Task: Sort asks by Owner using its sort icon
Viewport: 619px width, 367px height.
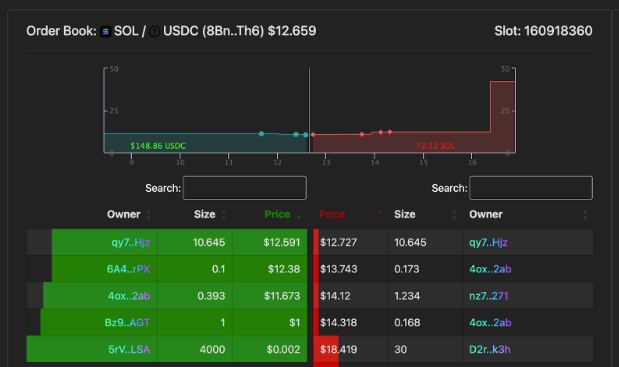Action: [585, 215]
